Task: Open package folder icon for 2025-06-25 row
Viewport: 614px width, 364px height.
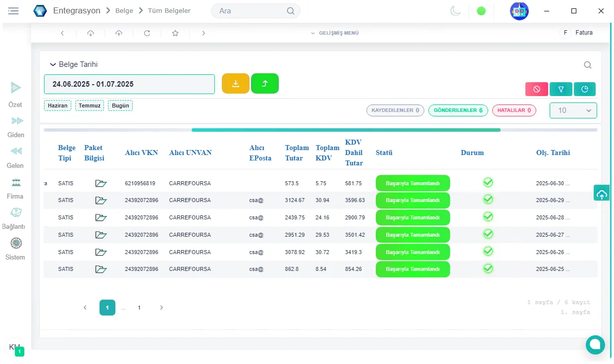Action: 101,269
